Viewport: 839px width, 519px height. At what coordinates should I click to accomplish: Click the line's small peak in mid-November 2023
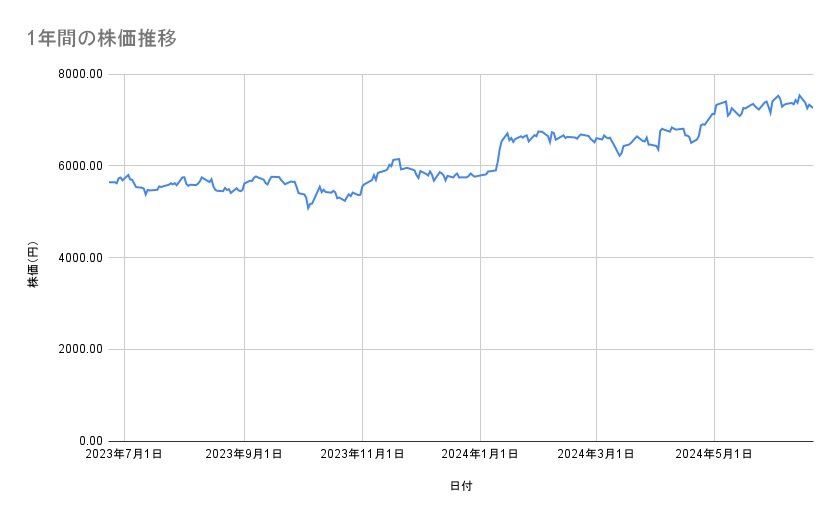tap(397, 159)
